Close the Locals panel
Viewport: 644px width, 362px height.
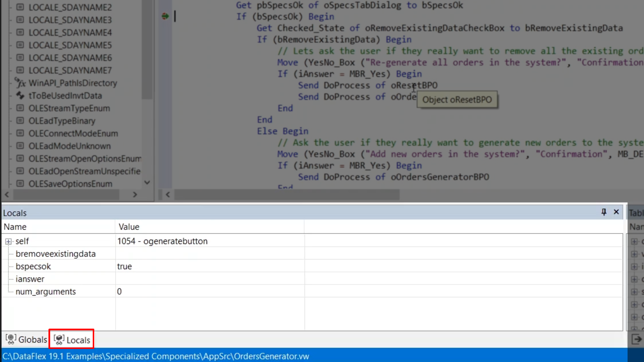pyautogui.click(x=616, y=212)
